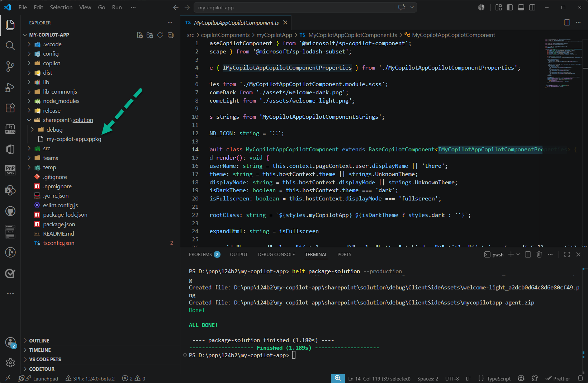Open the GitHub view in activity bar

(x=10, y=211)
